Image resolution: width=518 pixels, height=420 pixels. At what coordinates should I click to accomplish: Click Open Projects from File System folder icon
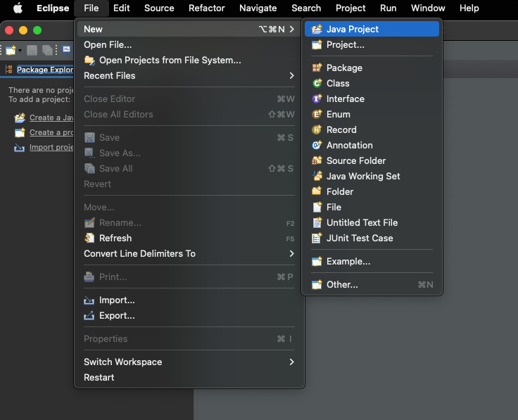point(89,60)
